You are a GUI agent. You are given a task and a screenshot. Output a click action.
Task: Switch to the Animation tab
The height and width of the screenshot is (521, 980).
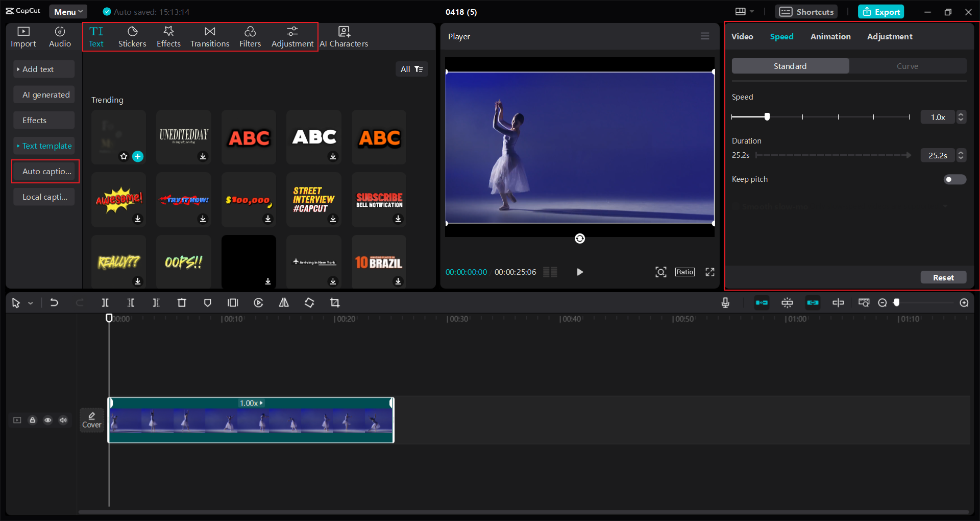[x=830, y=36]
